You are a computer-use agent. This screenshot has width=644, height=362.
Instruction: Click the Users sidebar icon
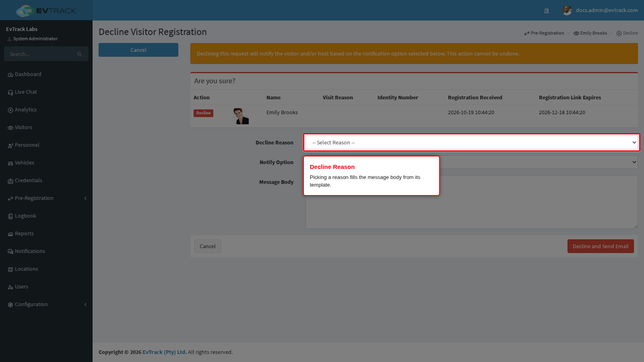(x=10, y=287)
